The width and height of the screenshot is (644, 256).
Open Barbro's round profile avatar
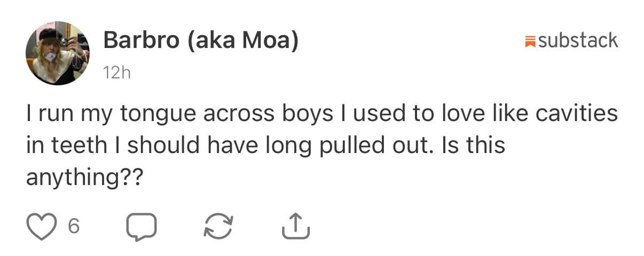[58, 53]
